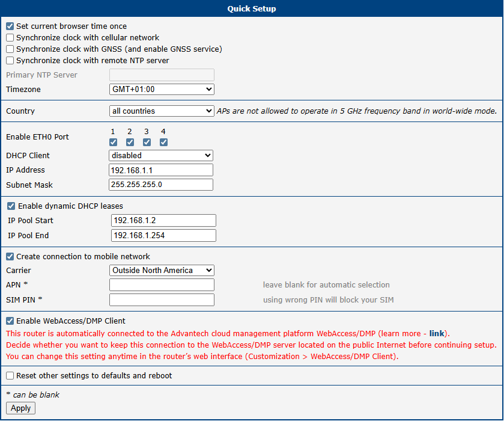This screenshot has width=504, height=421.
Task: Click the 5 GHz frequency band notice text
Action: 357,111
